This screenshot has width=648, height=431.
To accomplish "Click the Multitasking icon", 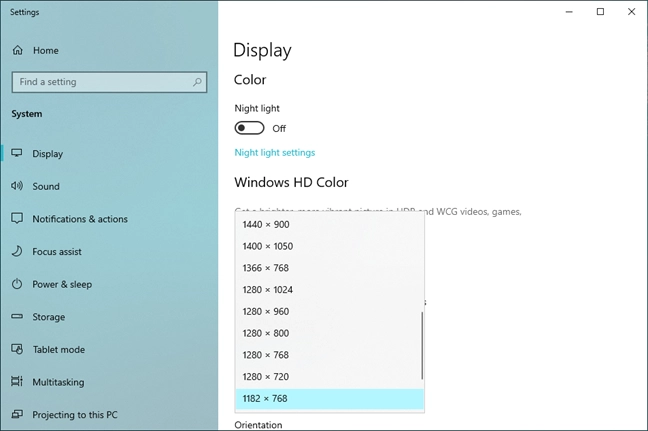I will (x=17, y=381).
